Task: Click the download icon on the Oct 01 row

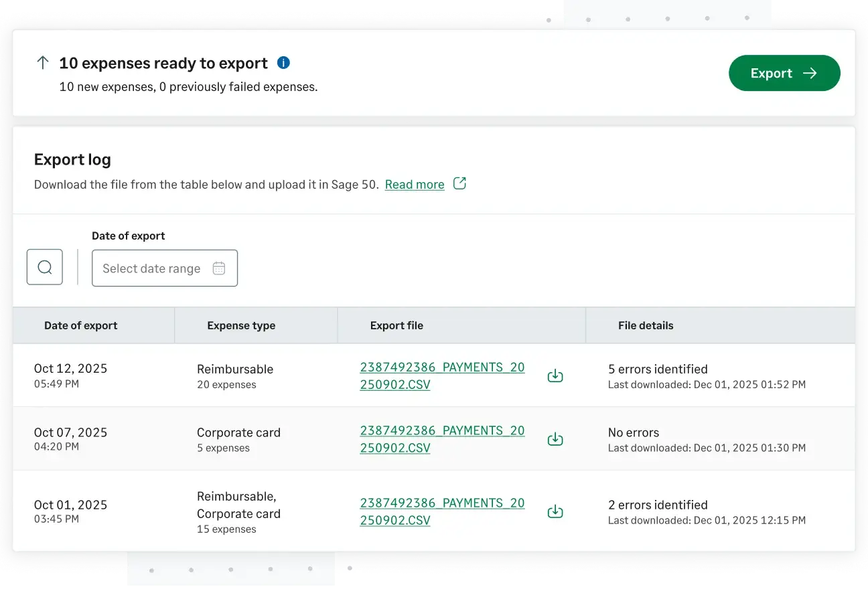Action: tap(555, 511)
